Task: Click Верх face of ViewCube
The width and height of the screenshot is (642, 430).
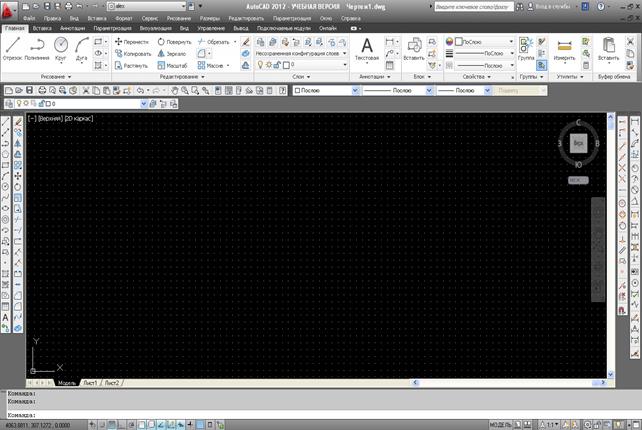Action: 579,143
